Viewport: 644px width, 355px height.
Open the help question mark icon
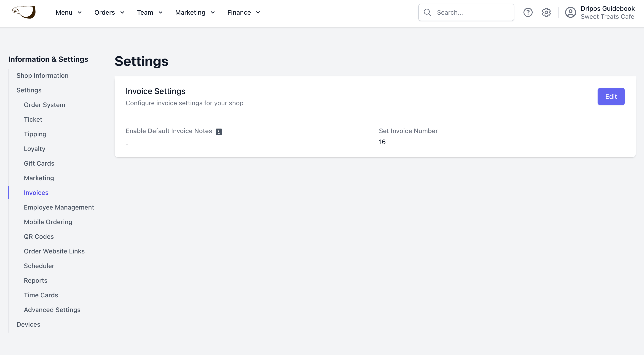(528, 12)
